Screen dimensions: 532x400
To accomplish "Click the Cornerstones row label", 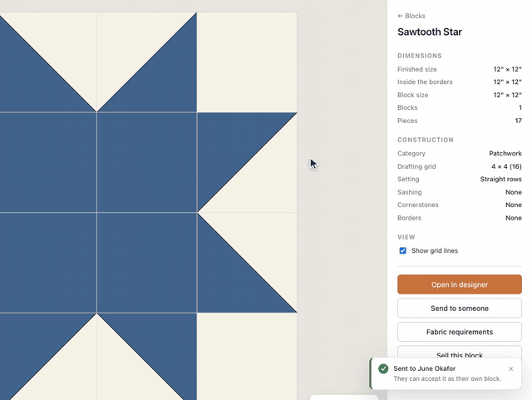I will (x=417, y=205).
